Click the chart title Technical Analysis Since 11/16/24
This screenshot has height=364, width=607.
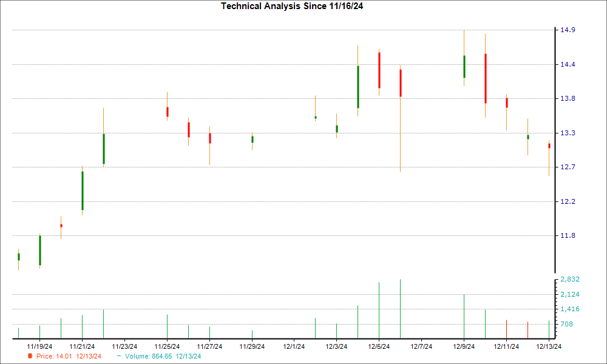296,6
